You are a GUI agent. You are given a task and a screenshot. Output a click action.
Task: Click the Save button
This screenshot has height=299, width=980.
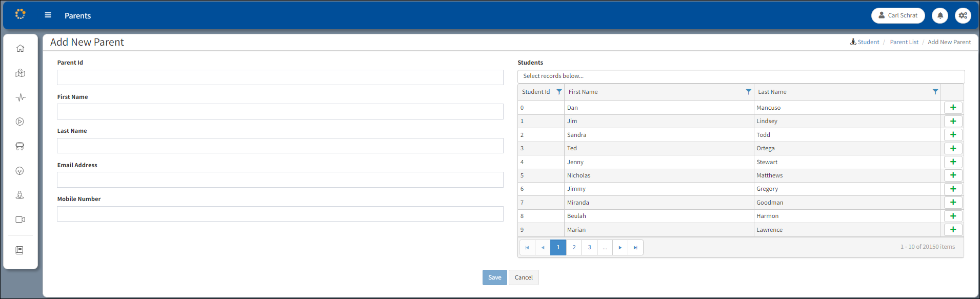click(x=495, y=277)
